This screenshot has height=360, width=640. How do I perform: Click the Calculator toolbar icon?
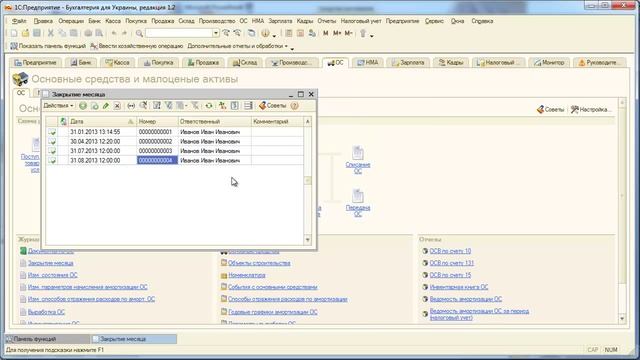pyautogui.click(x=289, y=33)
